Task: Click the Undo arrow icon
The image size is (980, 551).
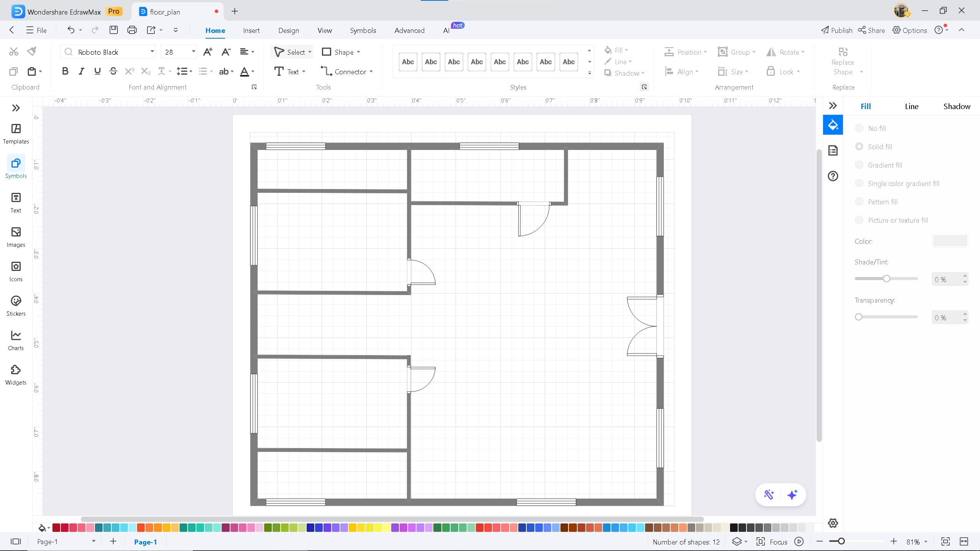Action: point(71,30)
